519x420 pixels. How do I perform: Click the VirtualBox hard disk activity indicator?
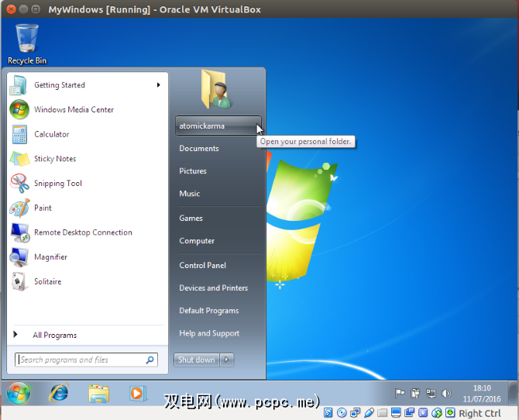328,413
